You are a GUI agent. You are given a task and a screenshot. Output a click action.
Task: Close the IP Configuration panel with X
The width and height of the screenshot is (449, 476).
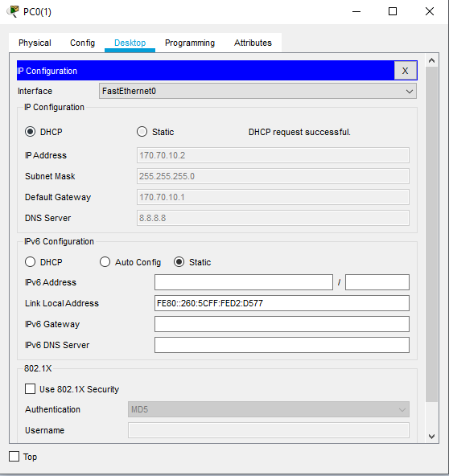[406, 71]
